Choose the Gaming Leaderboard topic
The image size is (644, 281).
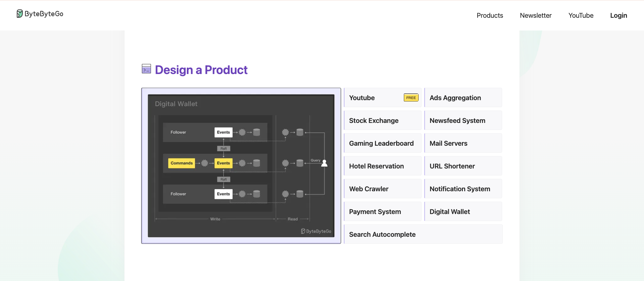[383, 143]
